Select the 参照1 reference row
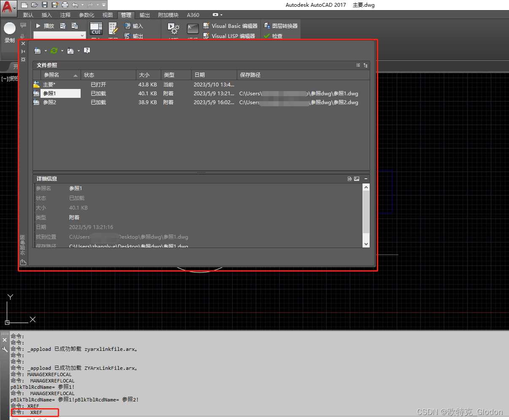The height and width of the screenshot is (420, 509). [201, 93]
